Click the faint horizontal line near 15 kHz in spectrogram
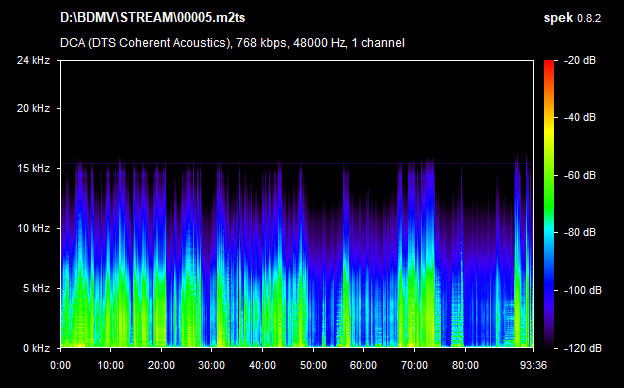Image resolution: width=624 pixels, height=388 pixels. (297, 164)
